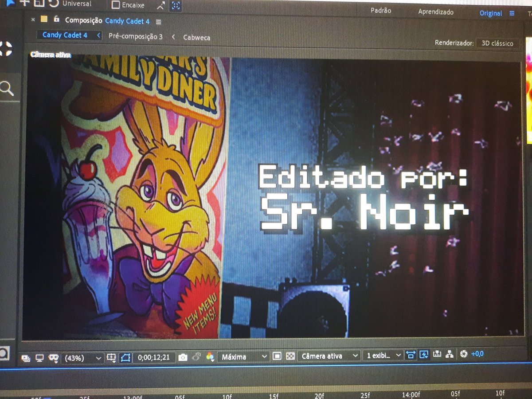This screenshot has height=399, width=532.
Task: Click the fast previews lightning icon
Action: click(x=424, y=355)
